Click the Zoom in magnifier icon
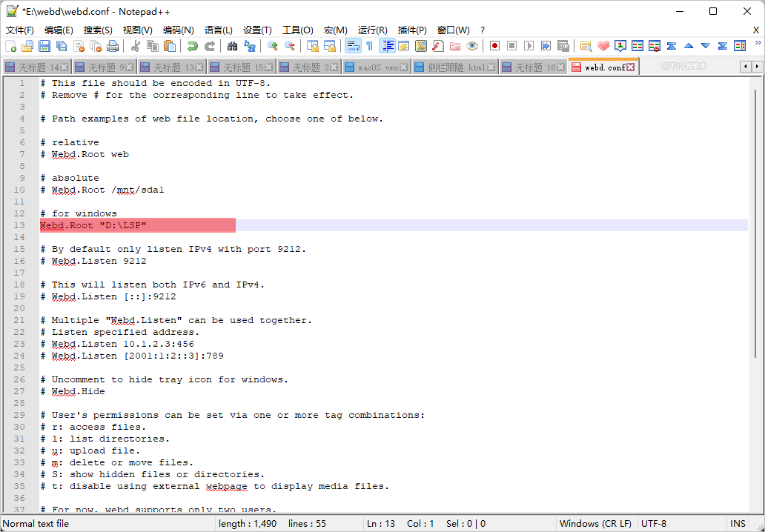765x532 pixels. [273, 47]
